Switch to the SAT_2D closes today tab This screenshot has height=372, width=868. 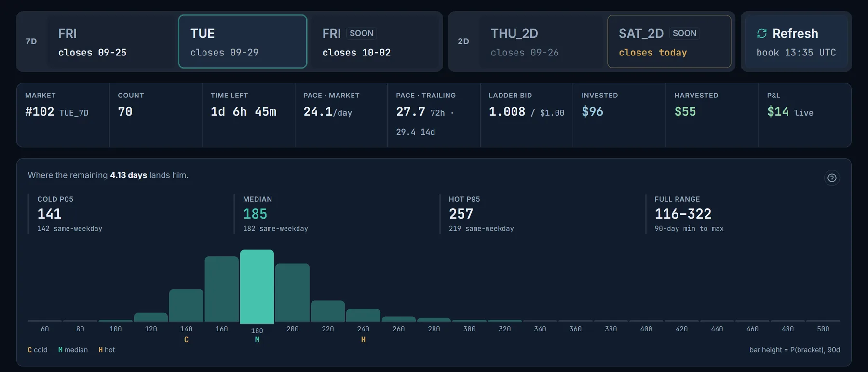click(x=669, y=41)
